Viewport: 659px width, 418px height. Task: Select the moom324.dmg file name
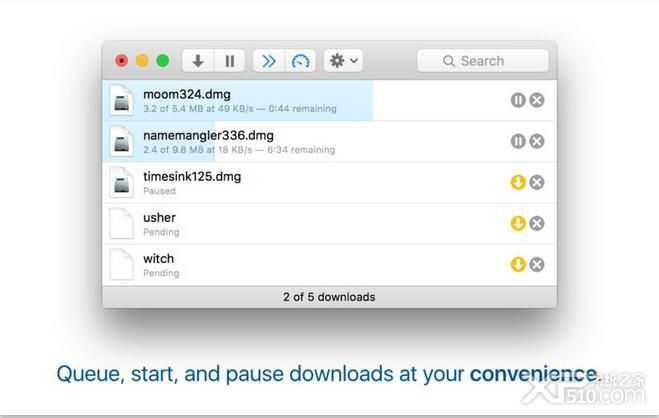point(187,95)
